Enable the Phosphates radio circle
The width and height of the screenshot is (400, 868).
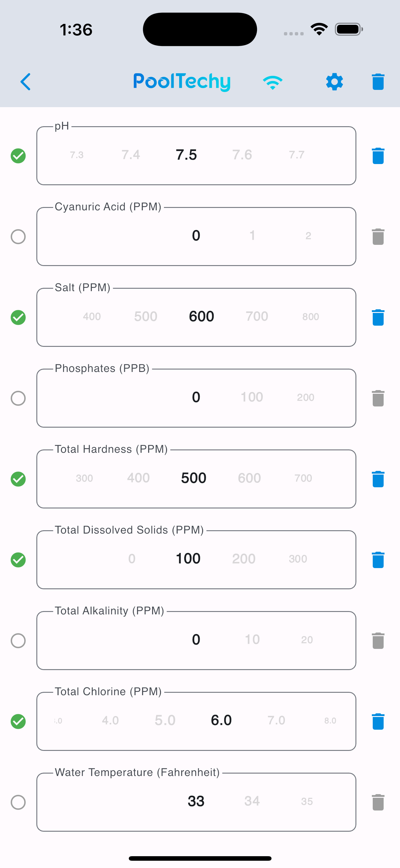(x=18, y=398)
